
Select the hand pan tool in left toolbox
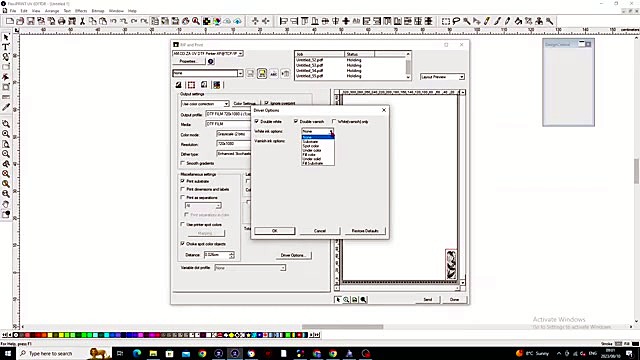coord(6,204)
